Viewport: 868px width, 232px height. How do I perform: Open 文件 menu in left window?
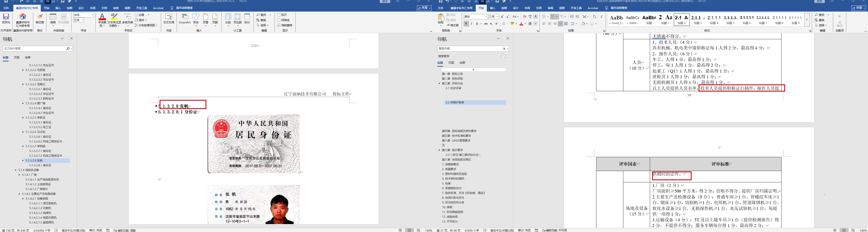tap(6, 8)
